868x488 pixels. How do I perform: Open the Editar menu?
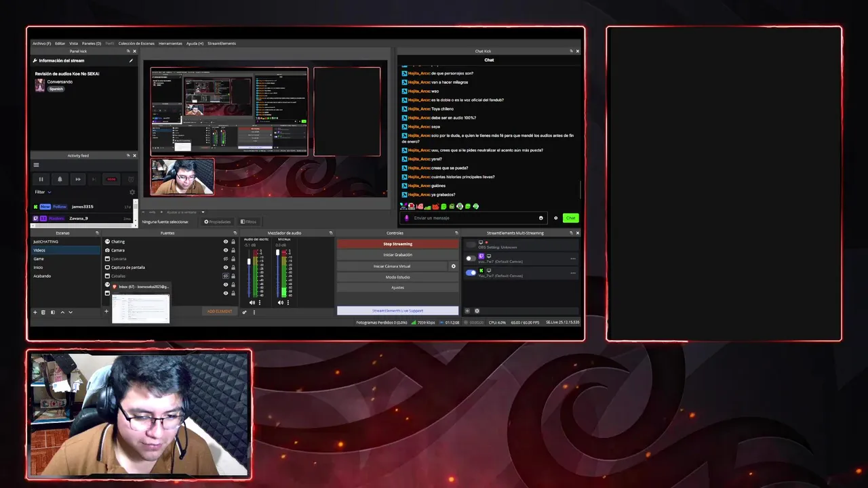tap(60, 43)
